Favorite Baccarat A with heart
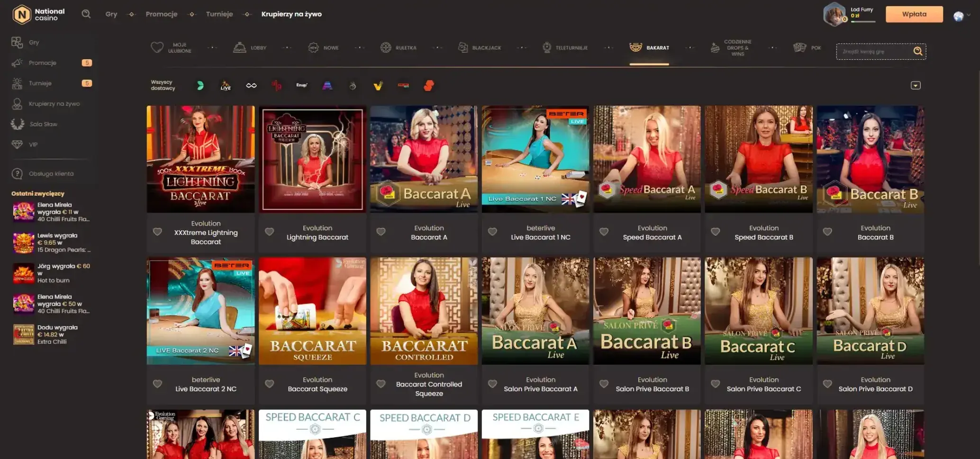 click(381, 232)
